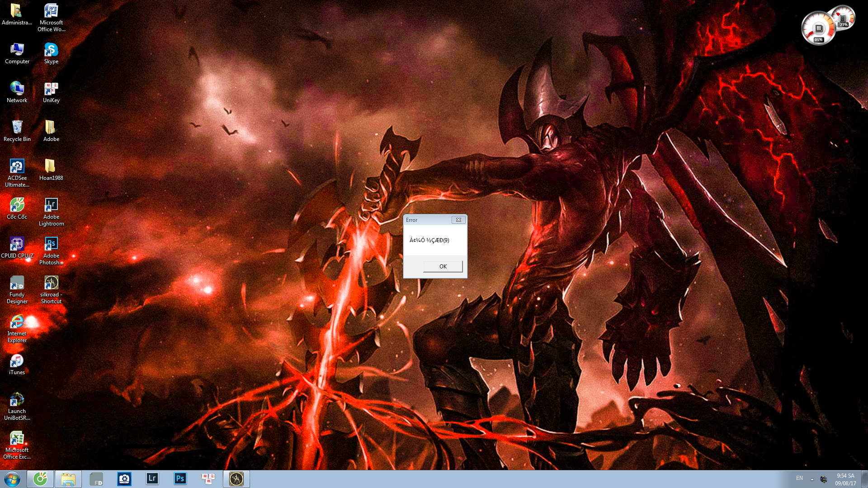Select the Adobe folder on the desktop
Image resolution: width=868 pixels, height=488 pixels.
point(51,131)
